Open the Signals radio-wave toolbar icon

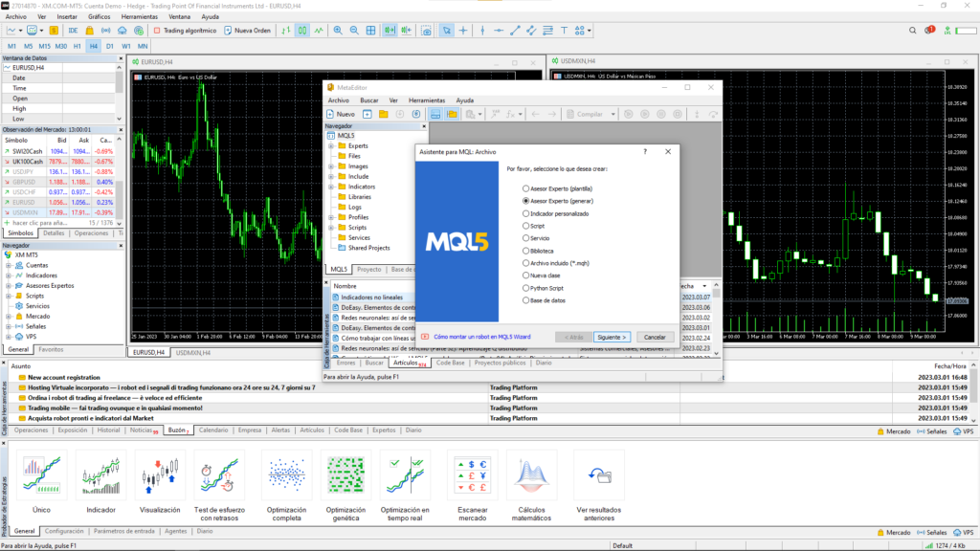[105, 30]
